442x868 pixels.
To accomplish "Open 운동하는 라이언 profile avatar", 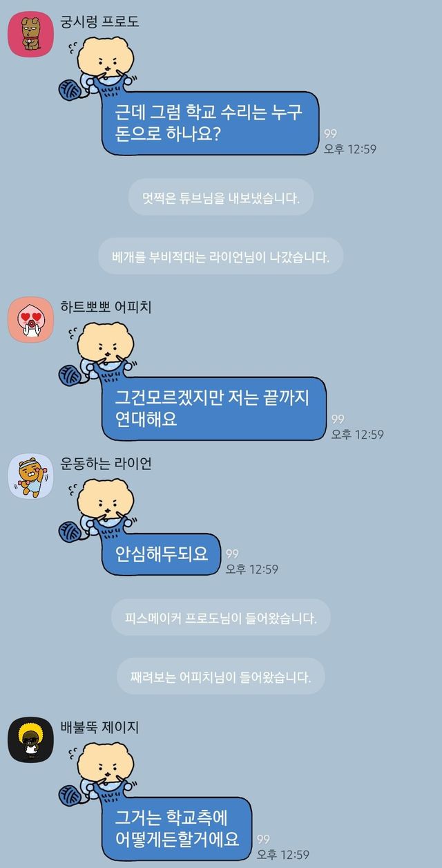I will point(30,476).
